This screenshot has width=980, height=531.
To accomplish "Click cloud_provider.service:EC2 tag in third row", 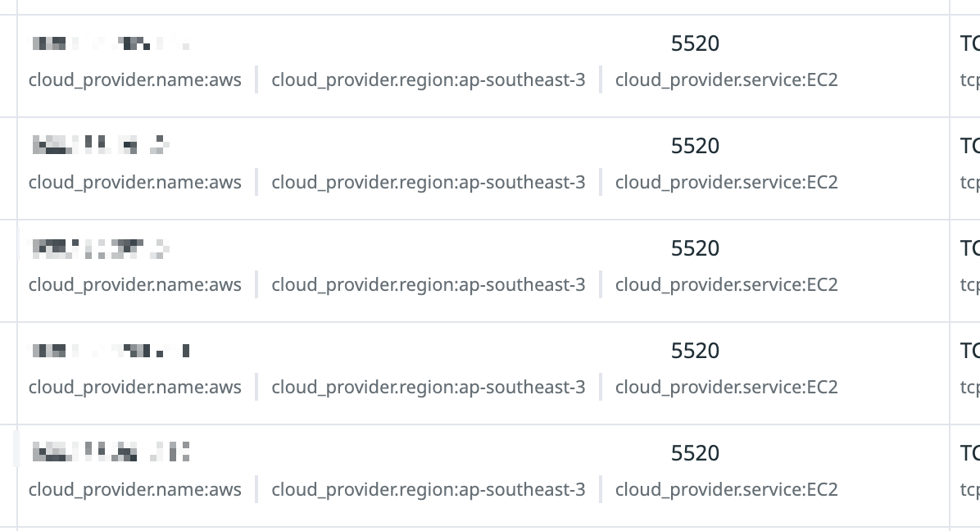I will 726,285.
